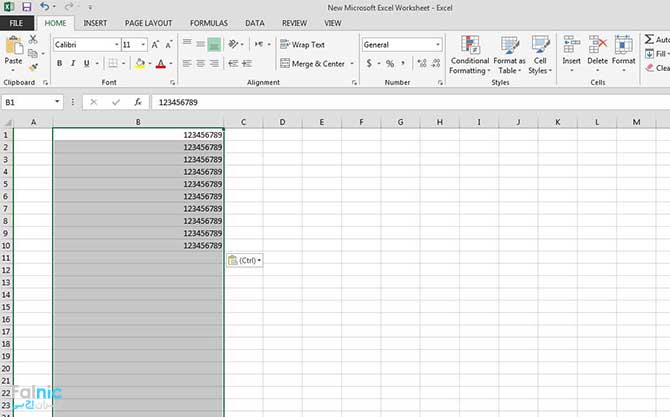670x417 pixels.
Task: Open the PAGE LAYOUT tab
Action: click(148, 22)
